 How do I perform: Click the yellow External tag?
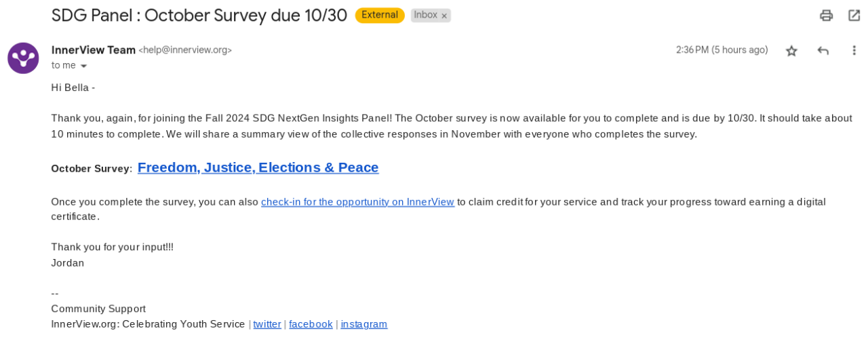pyautogui.click(x=380, y=15)
